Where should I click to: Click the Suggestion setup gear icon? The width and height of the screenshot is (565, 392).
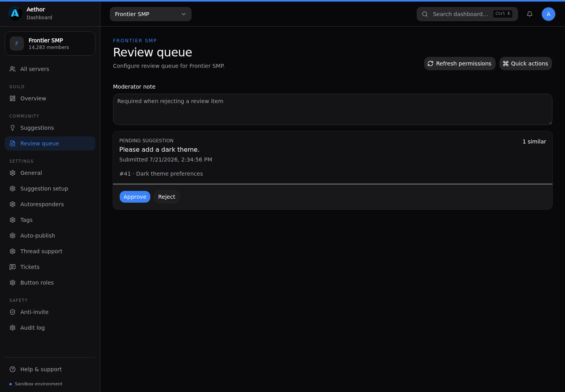pyautogui.click(x=13, y=189)
